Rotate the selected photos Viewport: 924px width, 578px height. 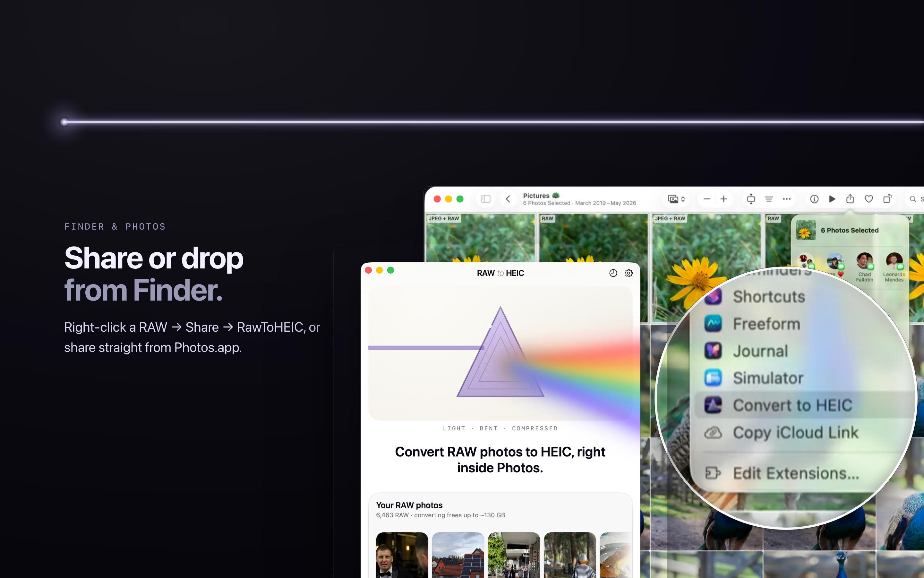pos(887,198)
